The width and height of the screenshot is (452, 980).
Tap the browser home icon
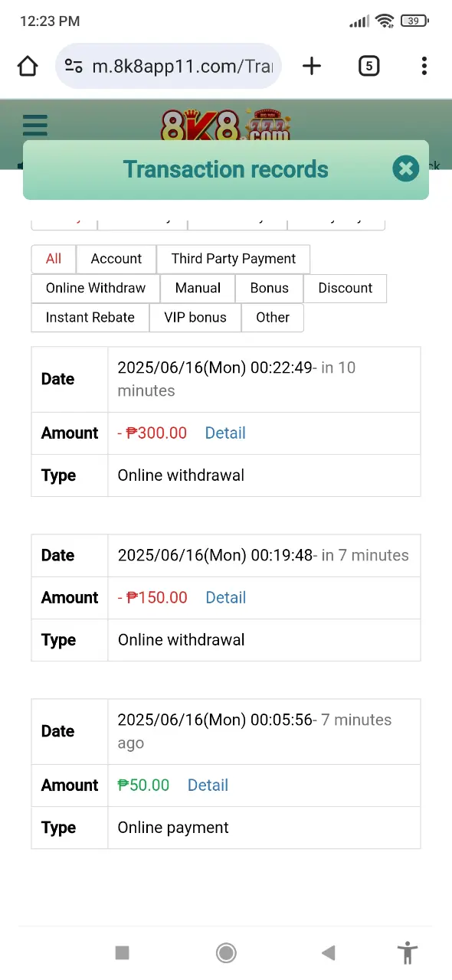pyautogui.click(x=28, y=67)
